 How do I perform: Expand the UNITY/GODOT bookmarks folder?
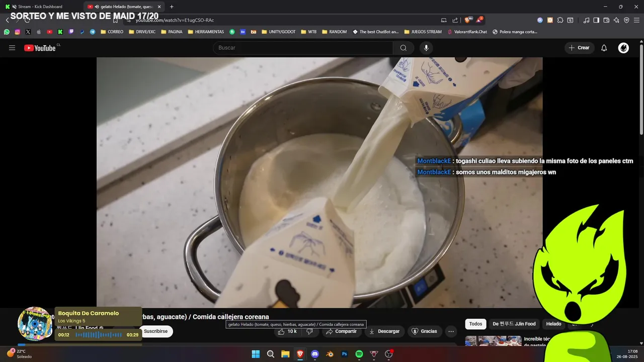tap(278, 32)
